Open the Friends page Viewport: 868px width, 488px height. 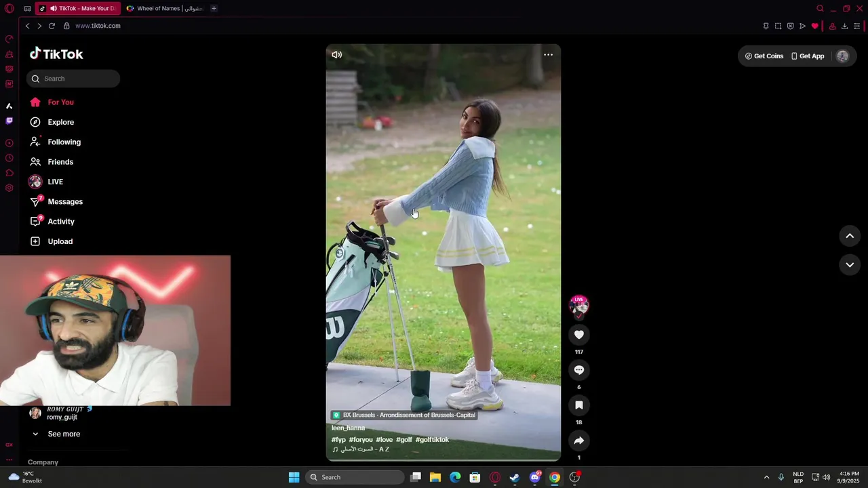pos(51,162)
